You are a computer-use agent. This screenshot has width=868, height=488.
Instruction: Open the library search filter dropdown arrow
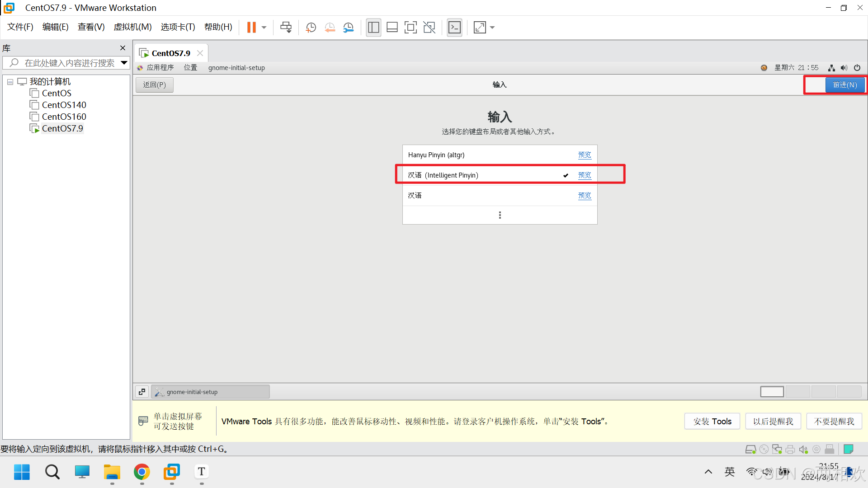pyautogui.click(x=124, y=63)
